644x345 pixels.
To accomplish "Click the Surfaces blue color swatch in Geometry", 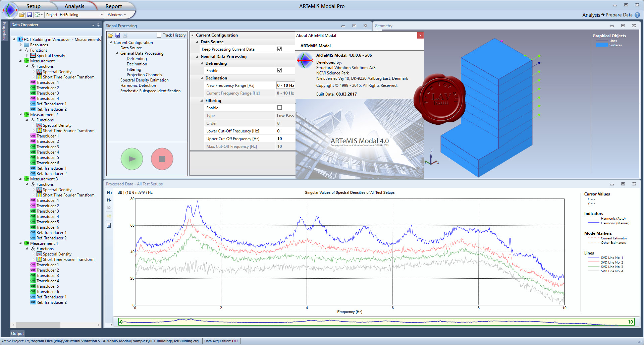I will [x=602, y=45].
